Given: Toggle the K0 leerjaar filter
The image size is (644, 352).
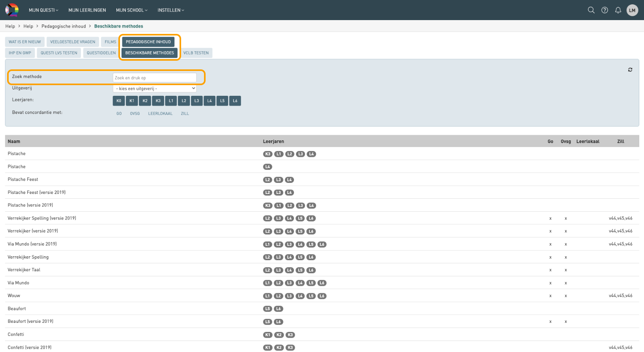Looking at the screenshot, I should pos(119,101).
